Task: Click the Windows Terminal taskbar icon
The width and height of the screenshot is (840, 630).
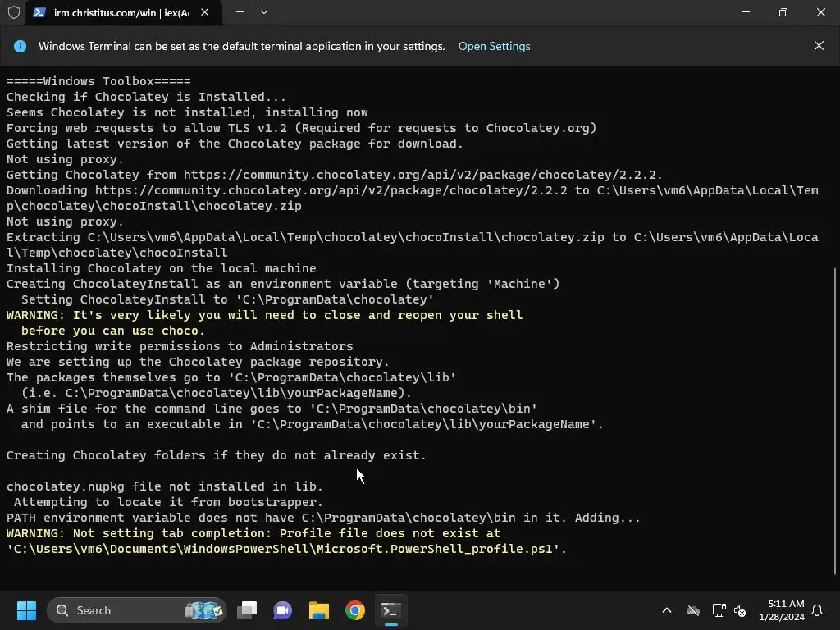Action: click(391, 610)
